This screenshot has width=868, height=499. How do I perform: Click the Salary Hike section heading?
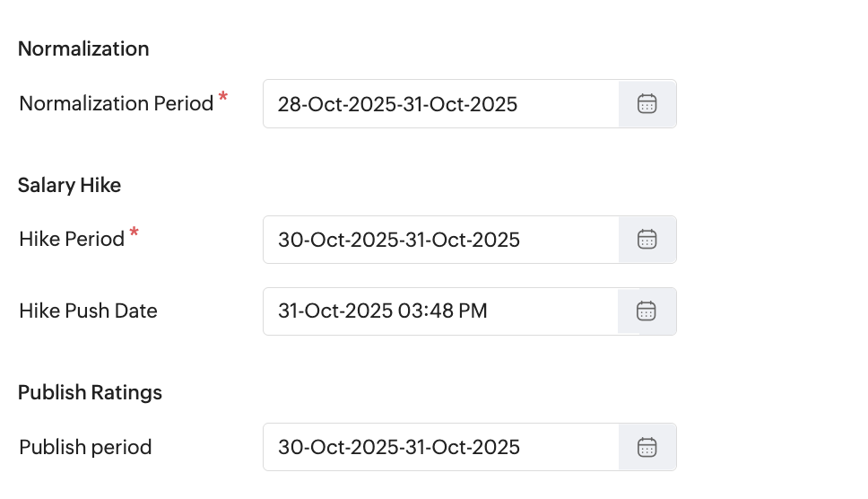pos(69,185)
